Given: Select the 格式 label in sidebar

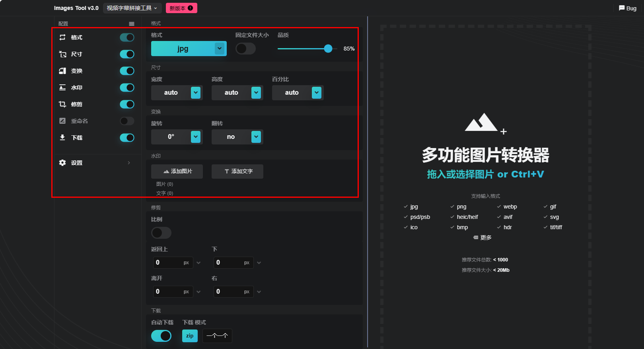Looking at the screenshot, I should (x=77, y=37).
